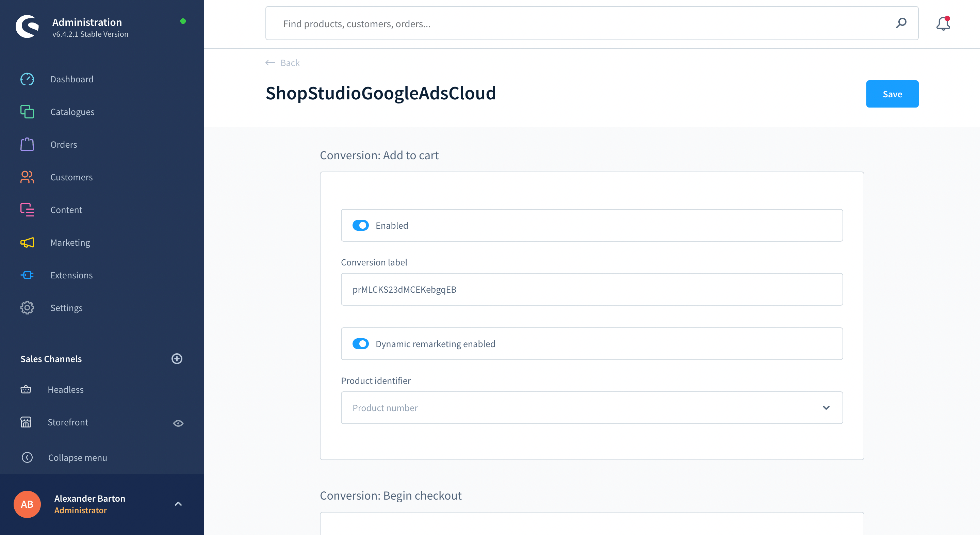Screen dimensions: 980x535
Task: Click the Extensions plug icon
Action: pos(27,275)
